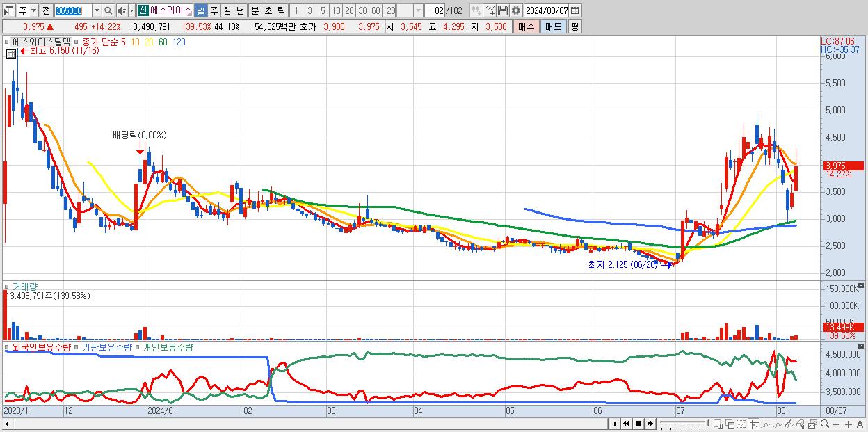Open the stock code history dropdown arrow
Viewport: 868px width, 432px height.
pos(97,10)
